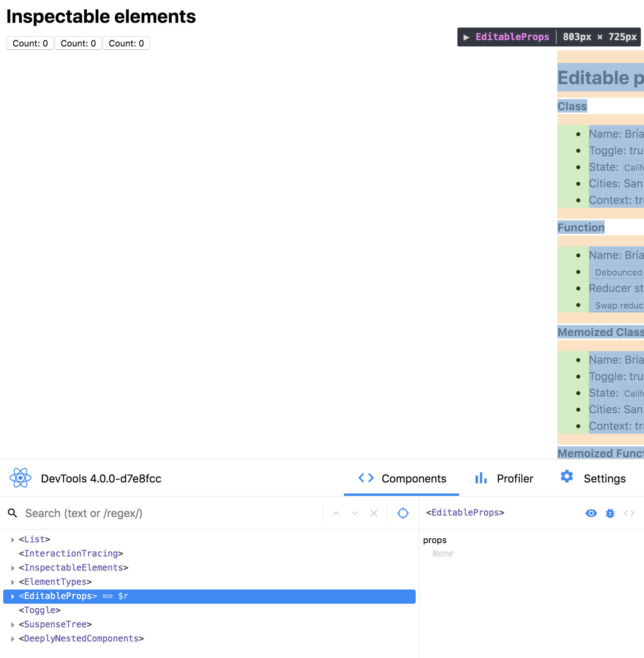Screen dimensions: 644x658
Task: Click the bug icon to log component data
Action: click(x=610, y=513)
